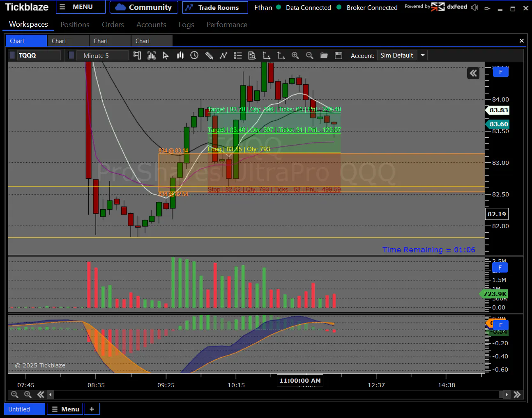Select the pointer cursor tool

(166, 55)
